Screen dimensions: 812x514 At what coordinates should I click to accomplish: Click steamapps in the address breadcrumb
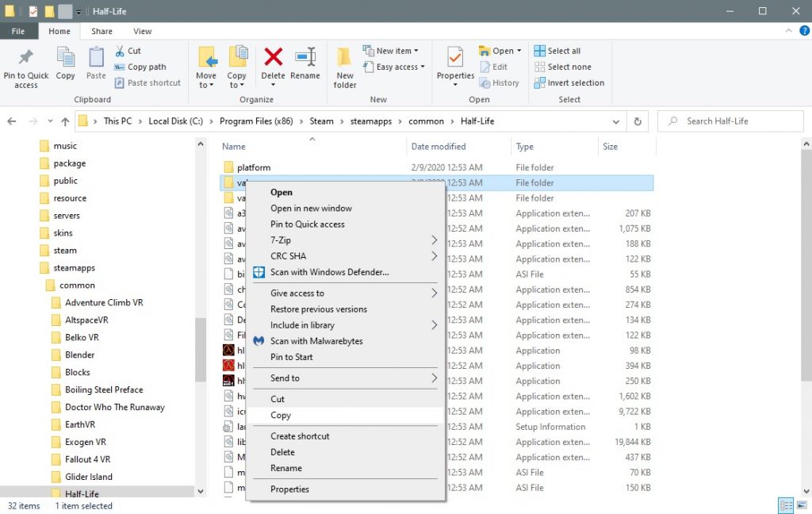coord(371,121)
